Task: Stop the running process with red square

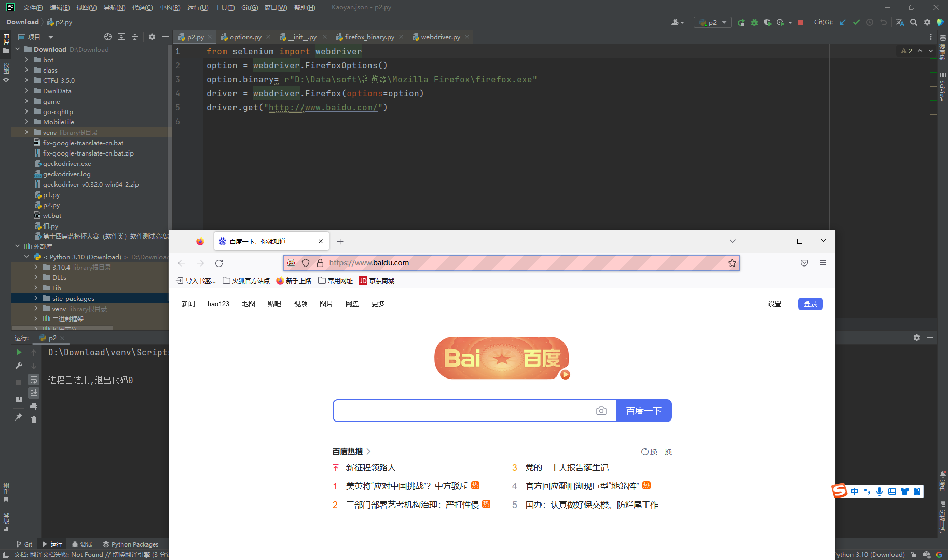Action: (x=801, y=22)
